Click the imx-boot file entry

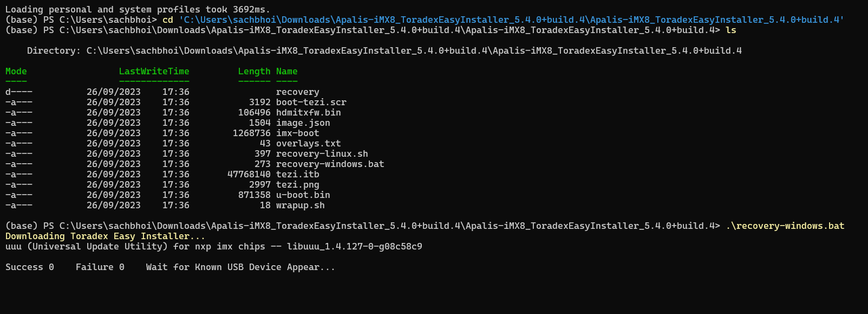pyautogui.click(x=297, y=133)
